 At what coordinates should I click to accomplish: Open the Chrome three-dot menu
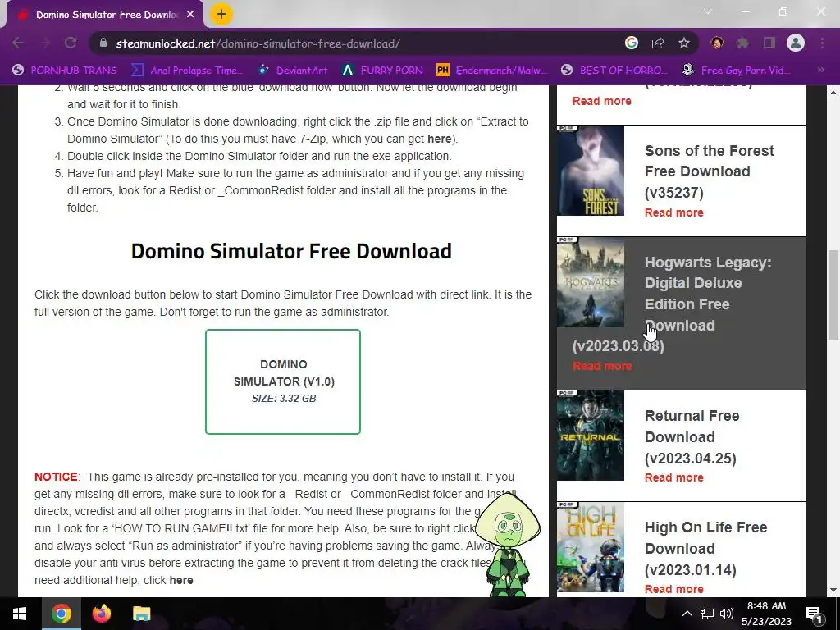822,43
